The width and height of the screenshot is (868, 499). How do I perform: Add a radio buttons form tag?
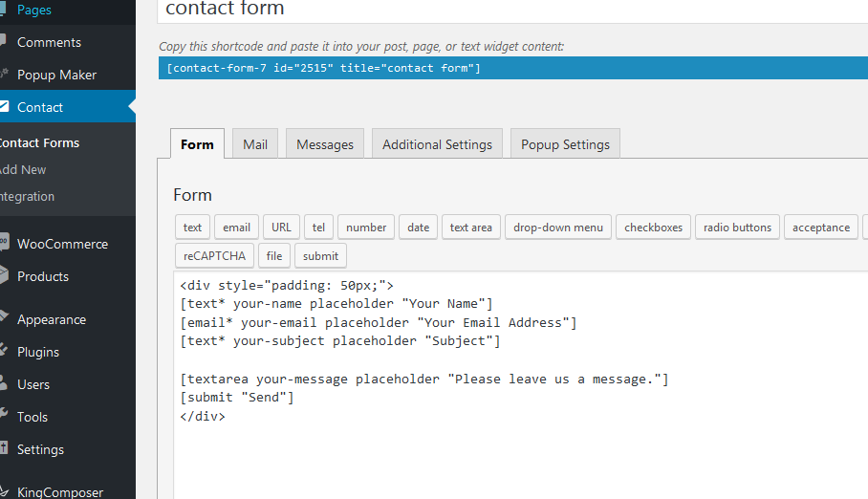tap(737, 228)
